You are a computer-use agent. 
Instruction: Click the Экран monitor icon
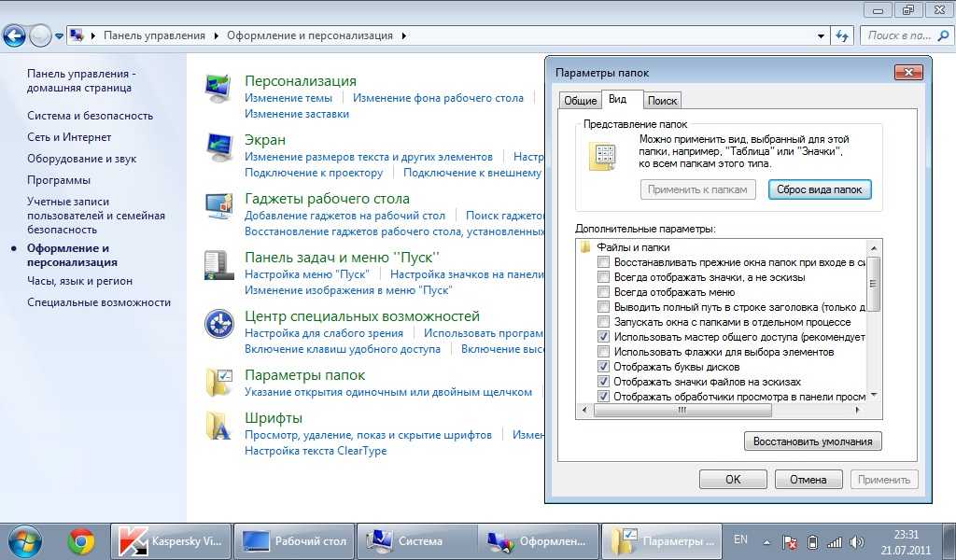pos(218,147)
